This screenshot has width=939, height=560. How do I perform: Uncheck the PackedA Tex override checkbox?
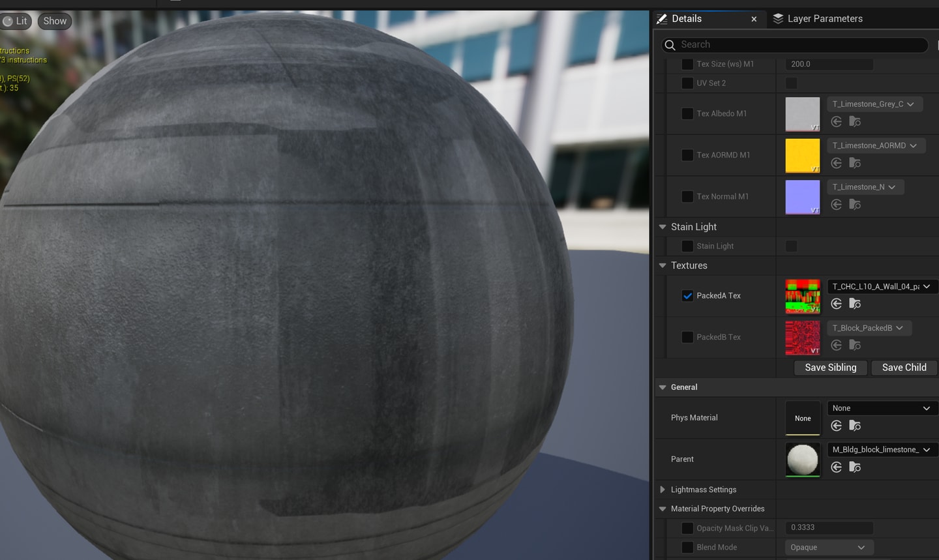[x=687, y=295]
